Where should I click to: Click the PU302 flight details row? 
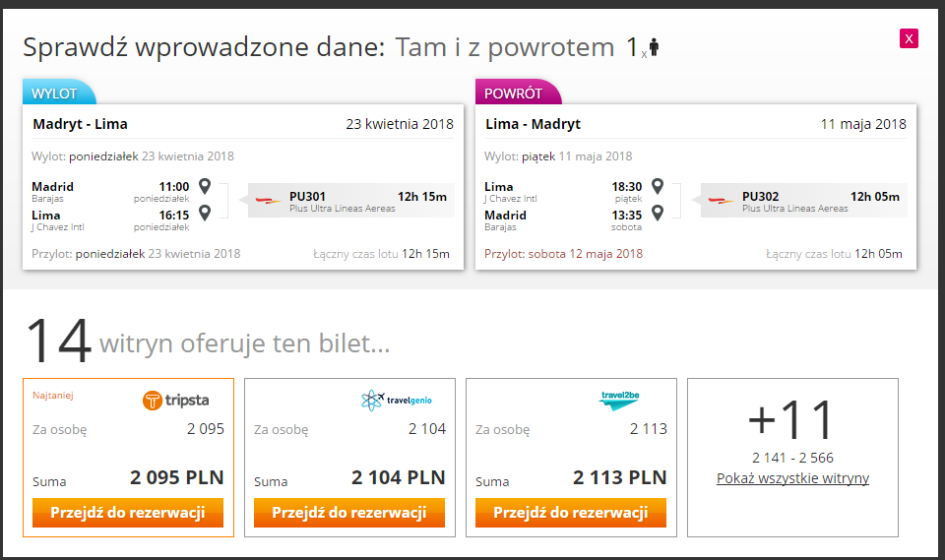[804, 200]
